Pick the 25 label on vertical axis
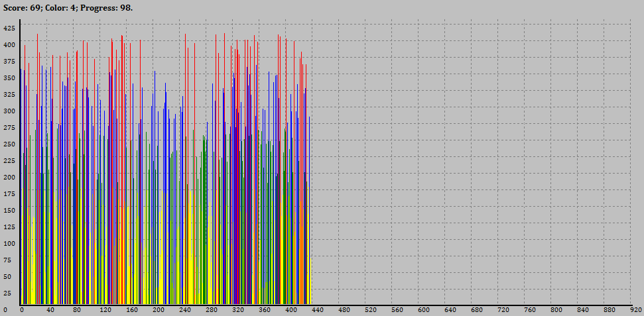The image size is (644, 316). coord(9,293)
